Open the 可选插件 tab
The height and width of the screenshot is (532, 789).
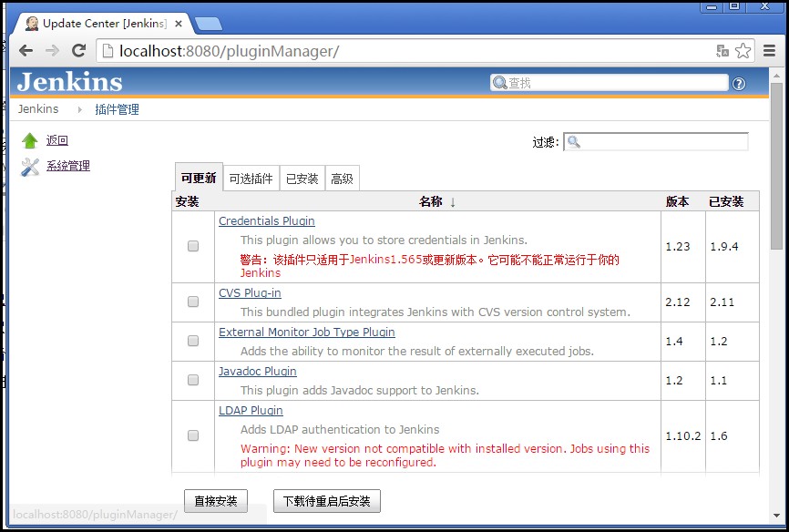pyautogui.click(x=251, y=179)
